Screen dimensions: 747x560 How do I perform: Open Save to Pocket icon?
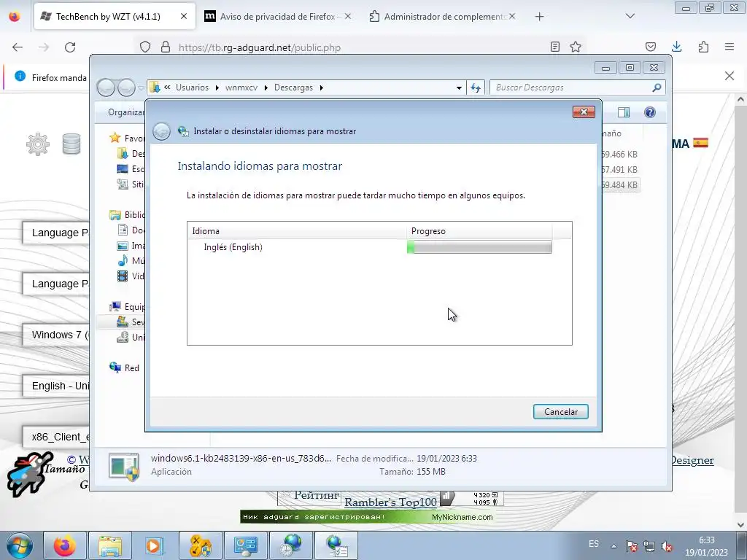click(x=651, y=47)
